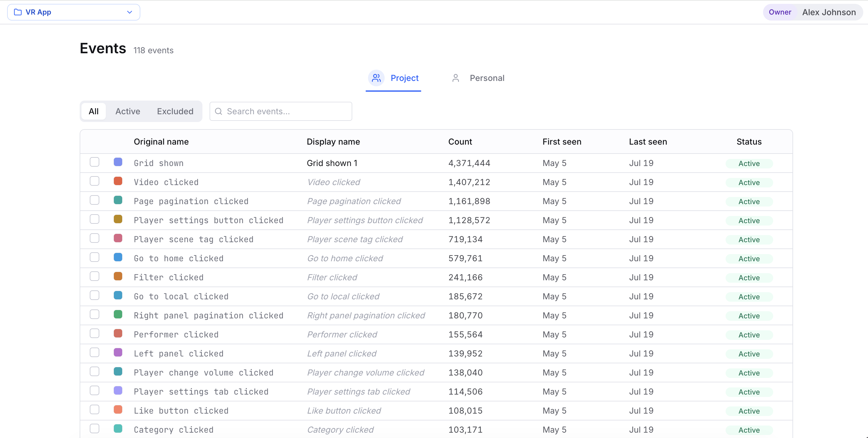Tick the Page pagination clicked checkbox

(x=95, y=200)
